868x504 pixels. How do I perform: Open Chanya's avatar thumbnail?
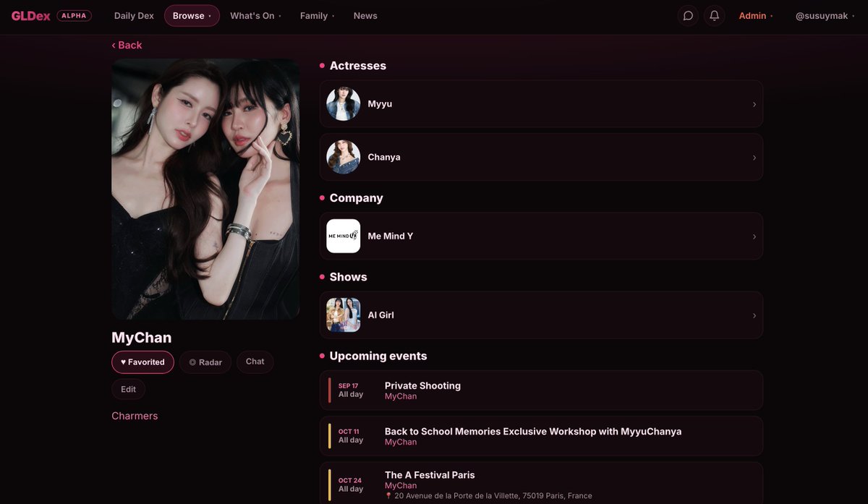[344, 157]
